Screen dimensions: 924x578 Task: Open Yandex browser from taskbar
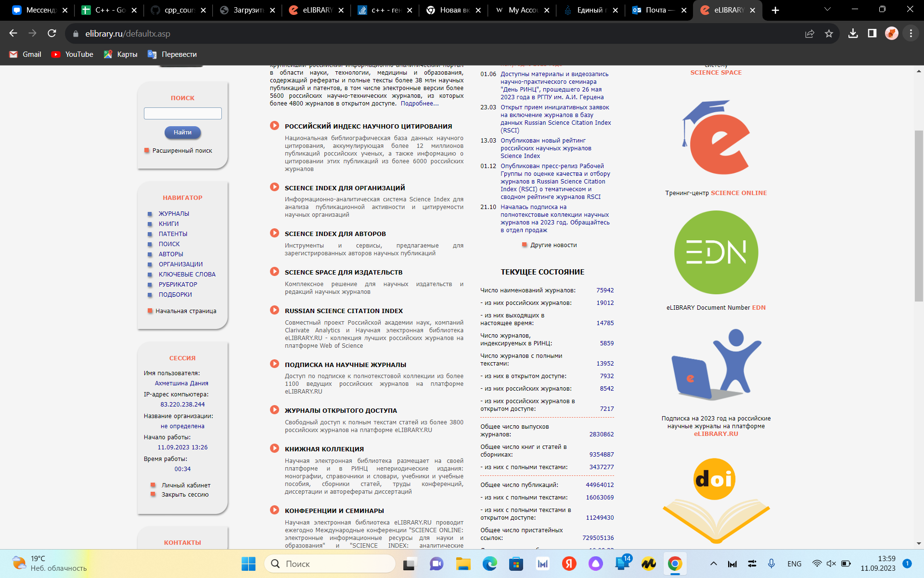coord(569,564)
